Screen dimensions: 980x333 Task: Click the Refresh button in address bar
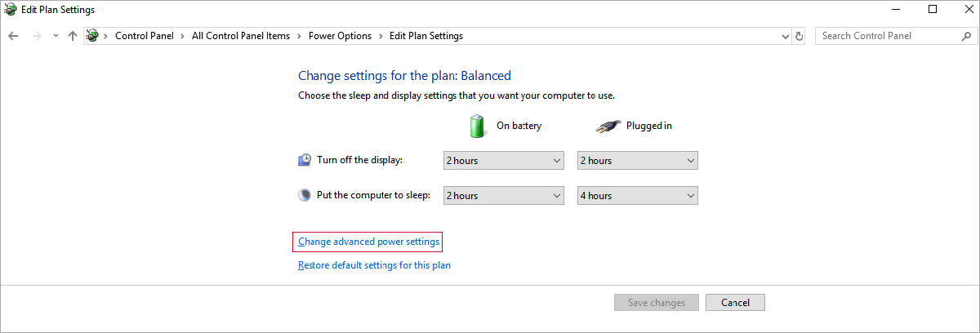tap(800, 36)
